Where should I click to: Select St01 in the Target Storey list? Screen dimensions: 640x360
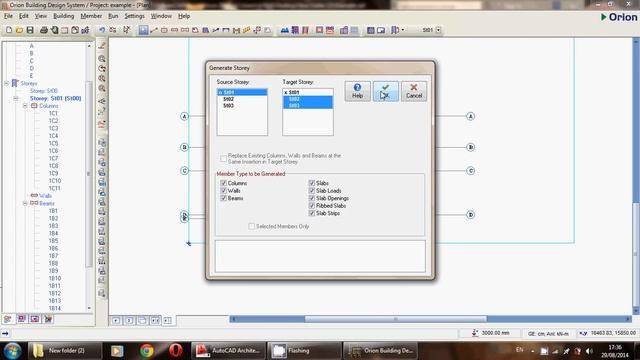click(308, 93)
